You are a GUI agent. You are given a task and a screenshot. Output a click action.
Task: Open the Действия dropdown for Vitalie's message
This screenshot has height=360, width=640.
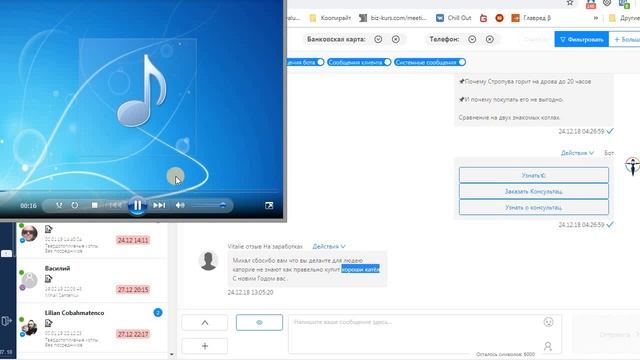pos(329,246)
